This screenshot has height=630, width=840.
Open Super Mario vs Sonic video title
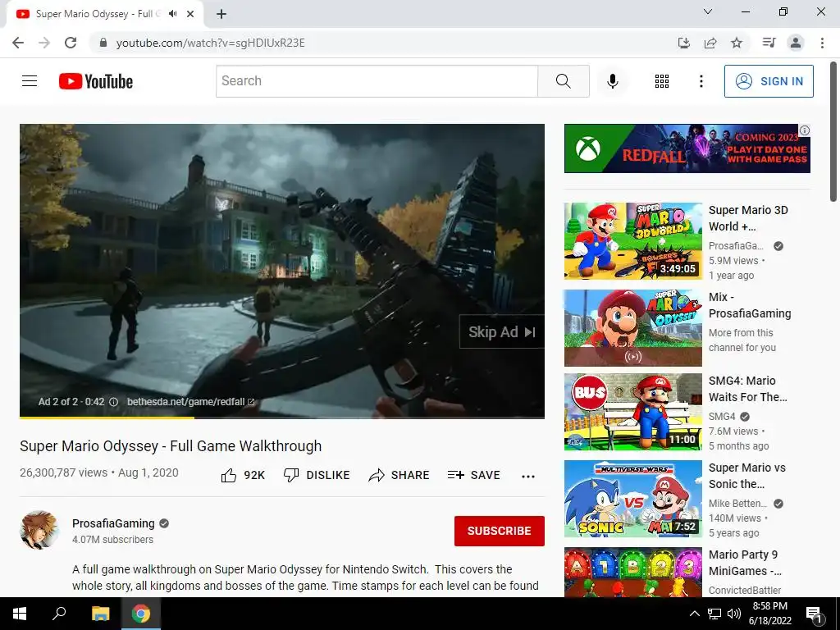click(x=746, y=476)
